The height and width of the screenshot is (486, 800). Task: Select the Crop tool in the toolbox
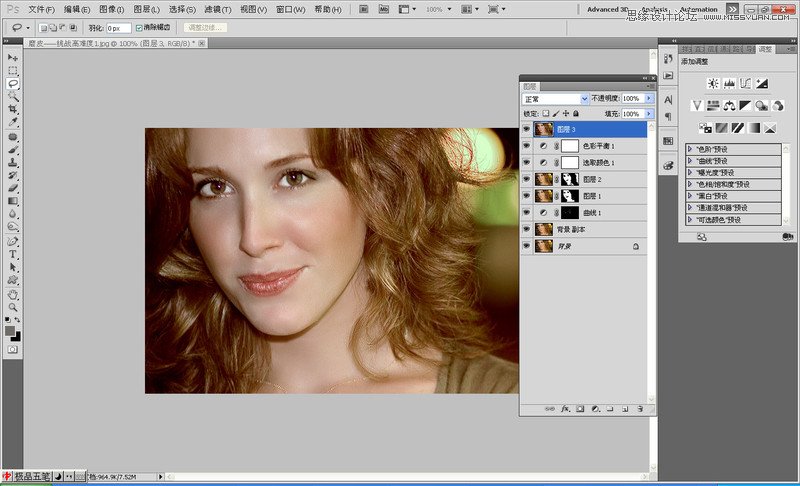click(13, 109)
